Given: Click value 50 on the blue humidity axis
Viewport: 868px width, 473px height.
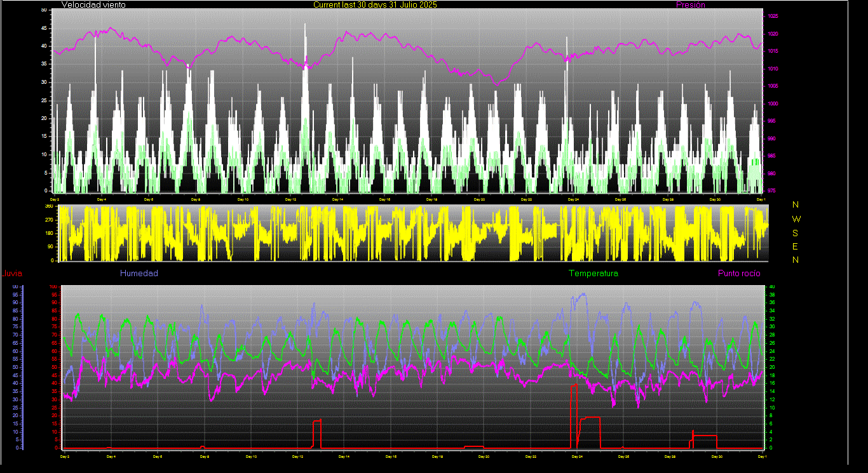Looking at the screenshot, I should coord(16,368).
